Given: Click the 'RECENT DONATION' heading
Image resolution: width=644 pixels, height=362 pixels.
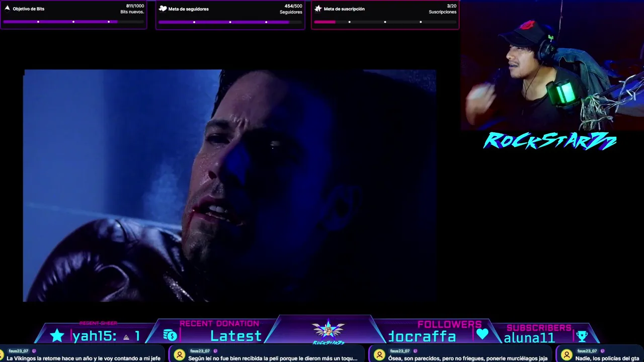Looking at the screenshot, I should (x=219, y=324).
